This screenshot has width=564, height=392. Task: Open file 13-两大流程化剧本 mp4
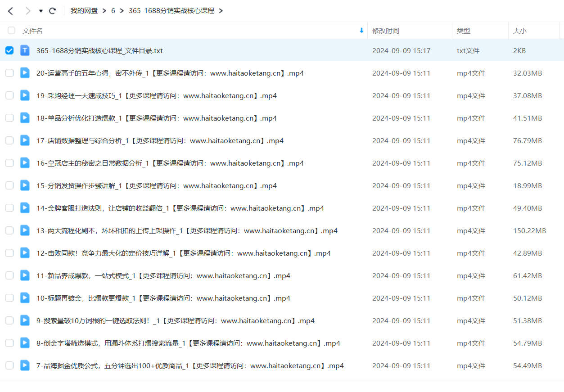point(187,230)
